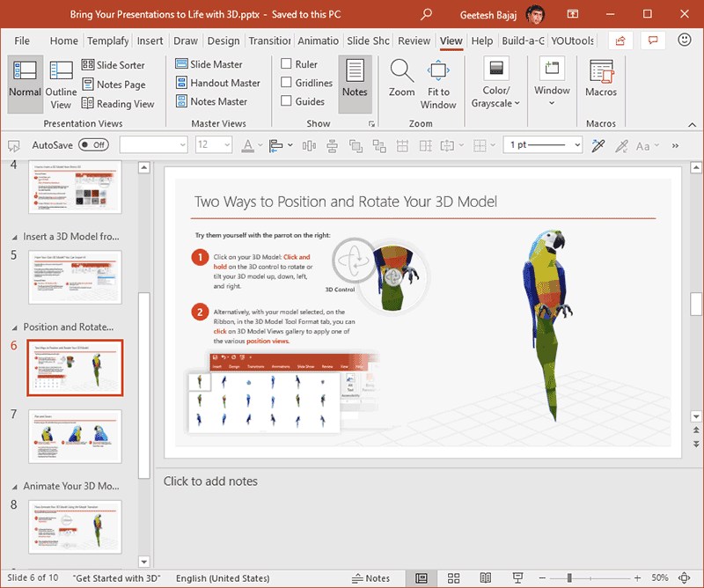704x588 pixels.
Task: Switch to the Design ribbon tab
Action: [224, 40]
